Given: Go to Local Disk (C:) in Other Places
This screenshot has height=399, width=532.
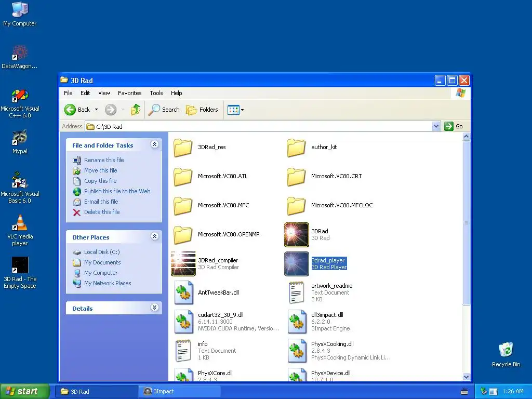Looking at the screenshot, I should tap(102, 252).
